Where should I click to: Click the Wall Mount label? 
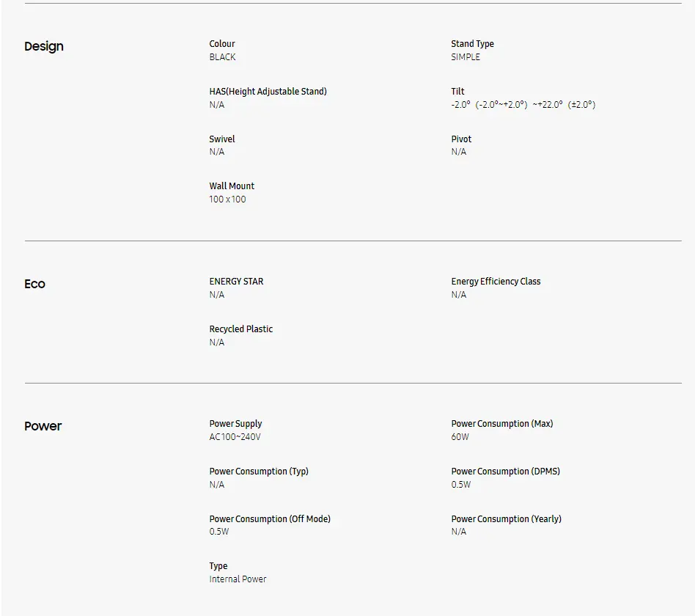tap(232, 186)
